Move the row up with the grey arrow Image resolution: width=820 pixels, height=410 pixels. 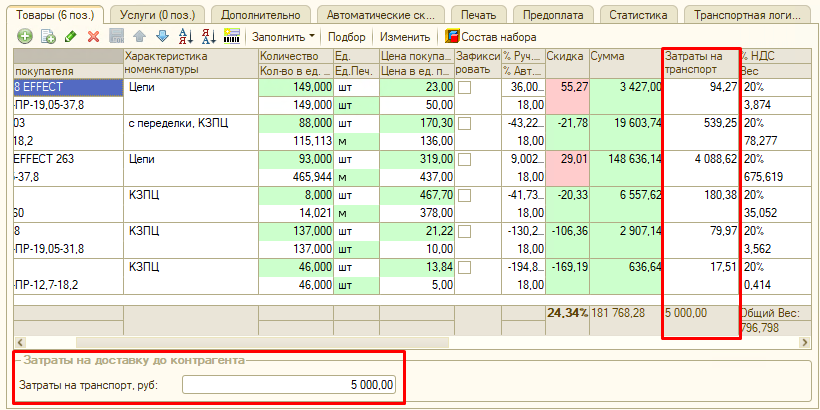click(x=139, y=37)
